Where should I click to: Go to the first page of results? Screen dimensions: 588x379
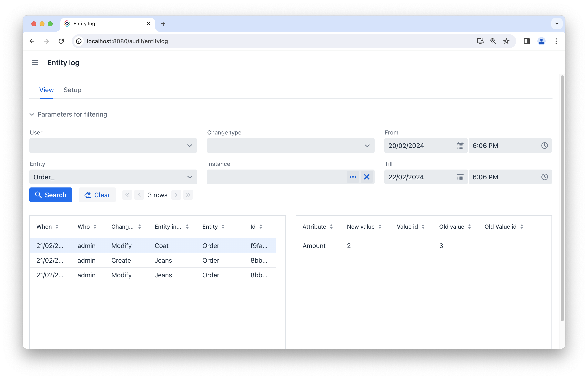tap(127, 195)
